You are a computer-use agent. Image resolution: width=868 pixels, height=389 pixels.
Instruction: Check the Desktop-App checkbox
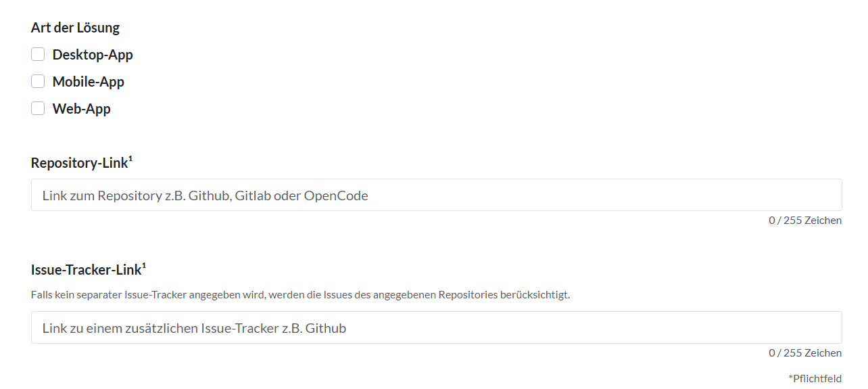click(38, 54)
